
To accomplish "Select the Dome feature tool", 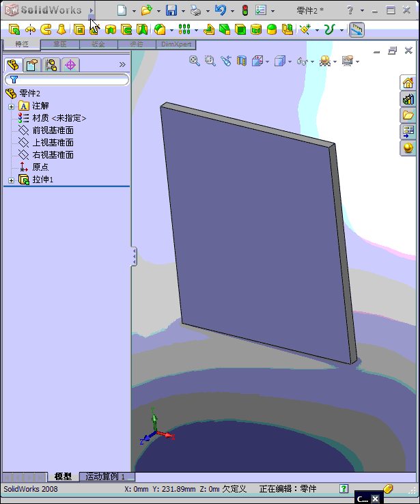I will [x=272, y=29].
